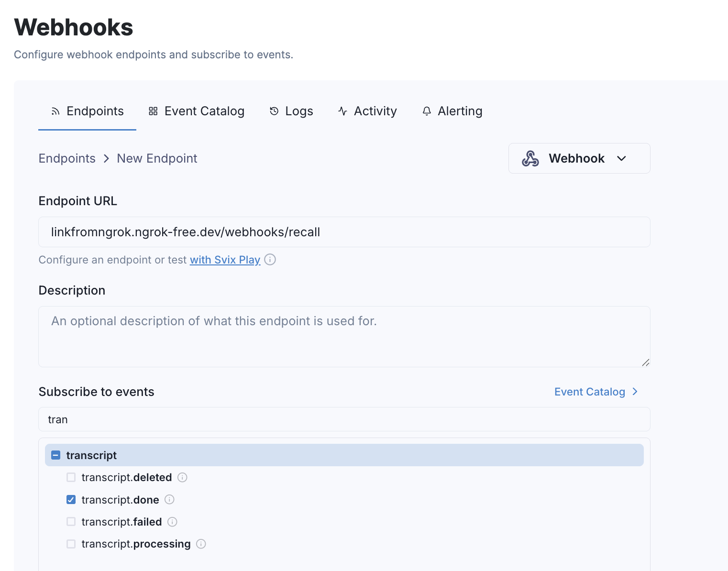Check the transcript.processing checkbox
The height and width of the screenshot is (571, 728).
(x=71, y=544)
